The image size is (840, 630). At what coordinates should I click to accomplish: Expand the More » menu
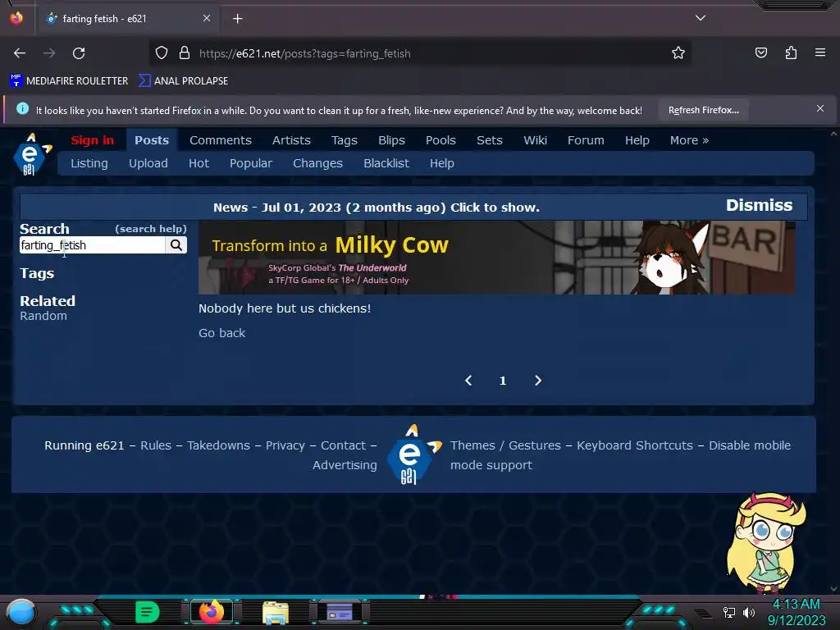click(x=689, y=140)
